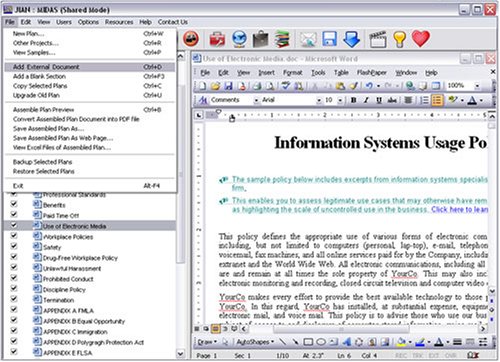Click the Open folder icon in Word toolbar

215,86
